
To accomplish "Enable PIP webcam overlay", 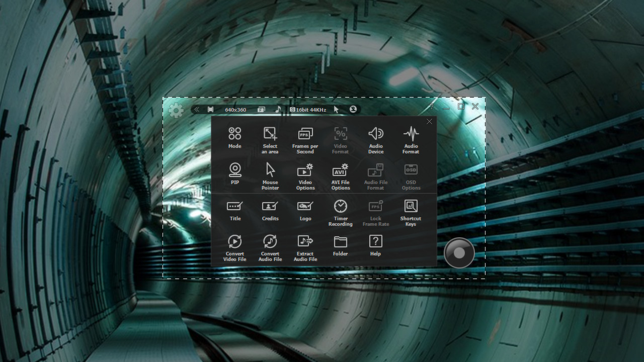I will point(234,173).
